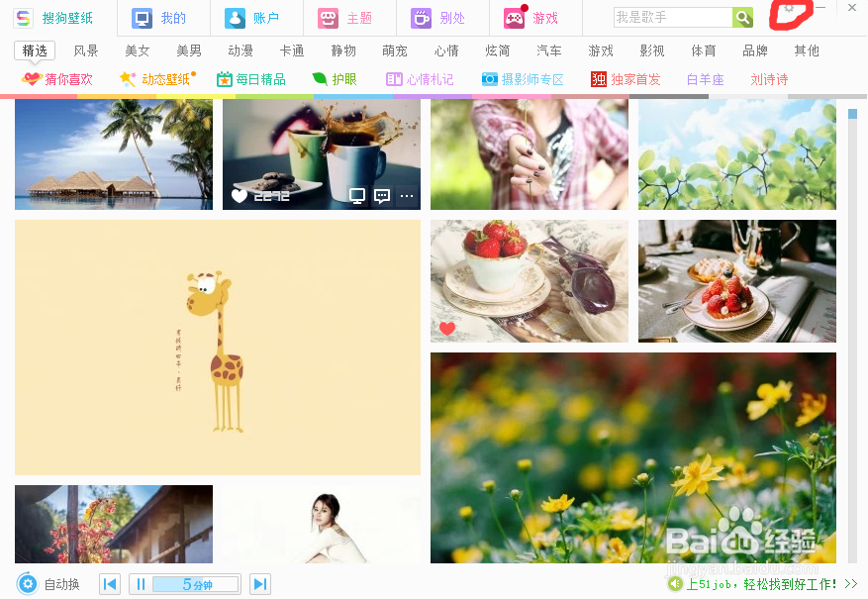This screenshot has height=599, width=868.
Task: Open the 刘诗诗 tag
Action: [x=769, y=79]
